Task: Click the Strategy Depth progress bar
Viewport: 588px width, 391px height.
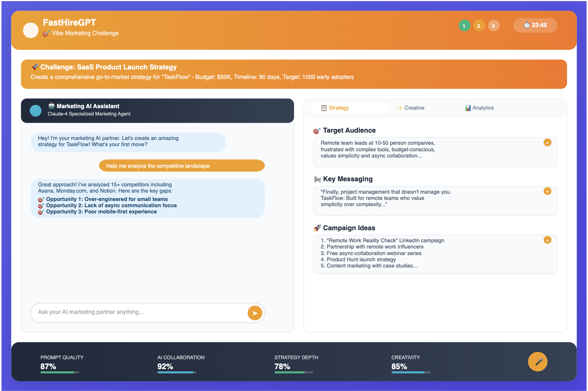Action: click(x=294, y=372)
